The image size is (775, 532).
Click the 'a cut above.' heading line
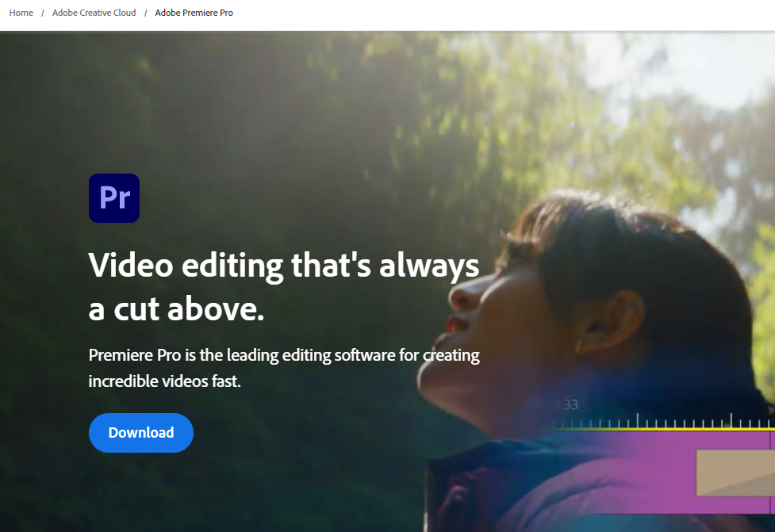[x=176, y=309]
